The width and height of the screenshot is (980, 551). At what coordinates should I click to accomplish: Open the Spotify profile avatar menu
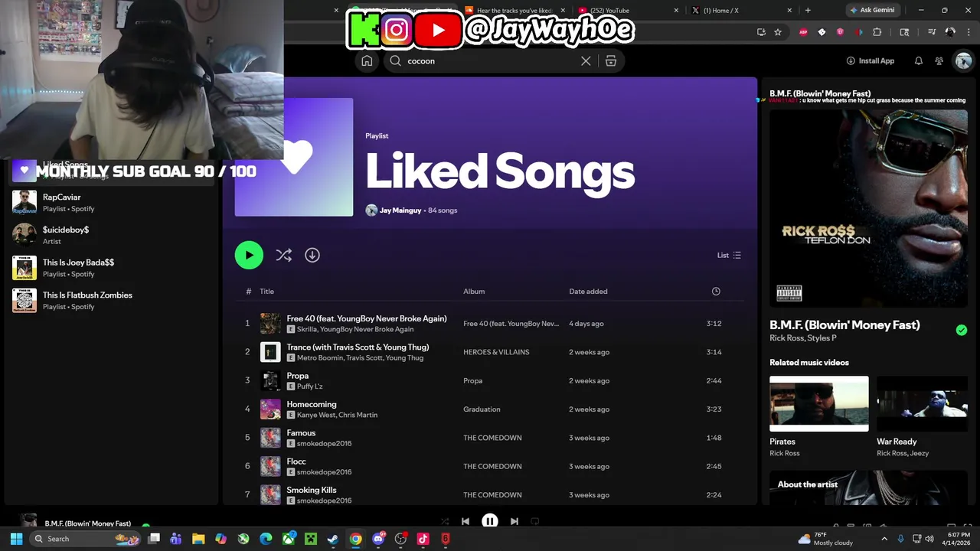963,61
